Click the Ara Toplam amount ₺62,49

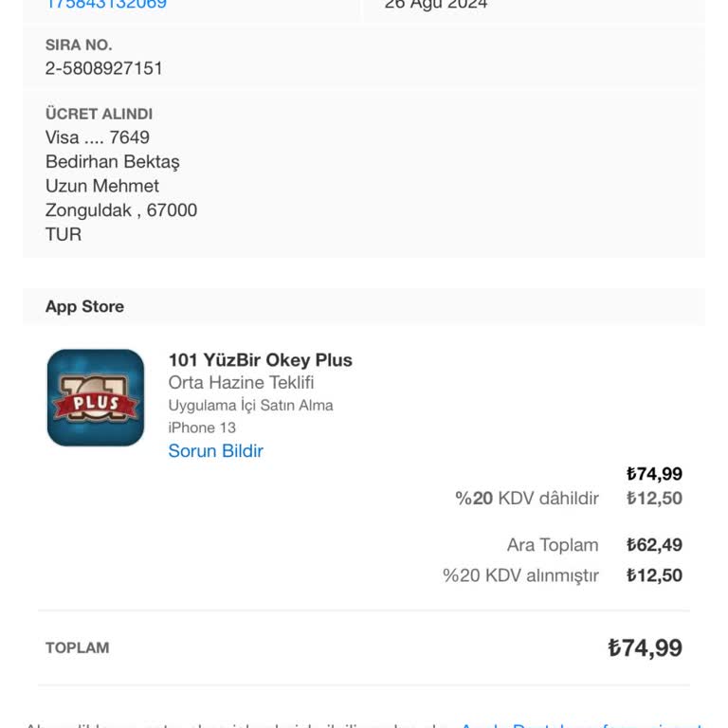(654, 545)
